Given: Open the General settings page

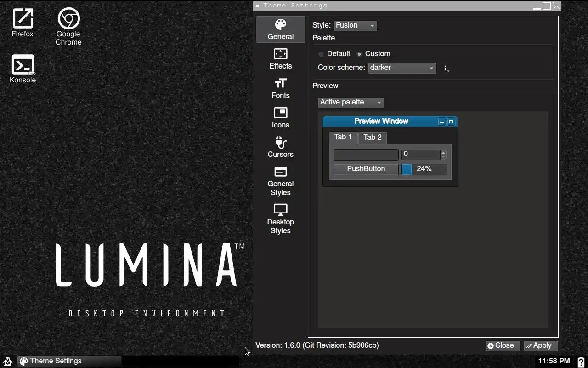Looking at the screenshot, I should [281, 29].
